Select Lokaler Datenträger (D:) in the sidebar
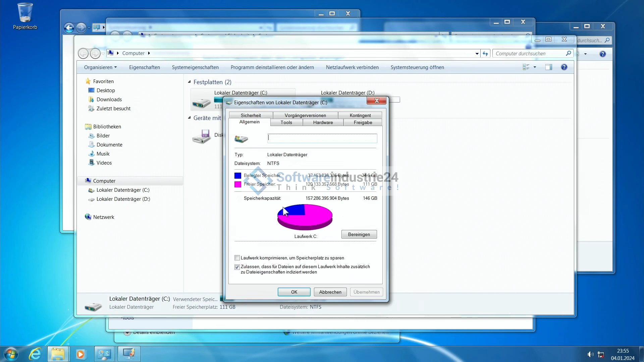This screenshot has width=644, height=362. click(x=123, y=199)
